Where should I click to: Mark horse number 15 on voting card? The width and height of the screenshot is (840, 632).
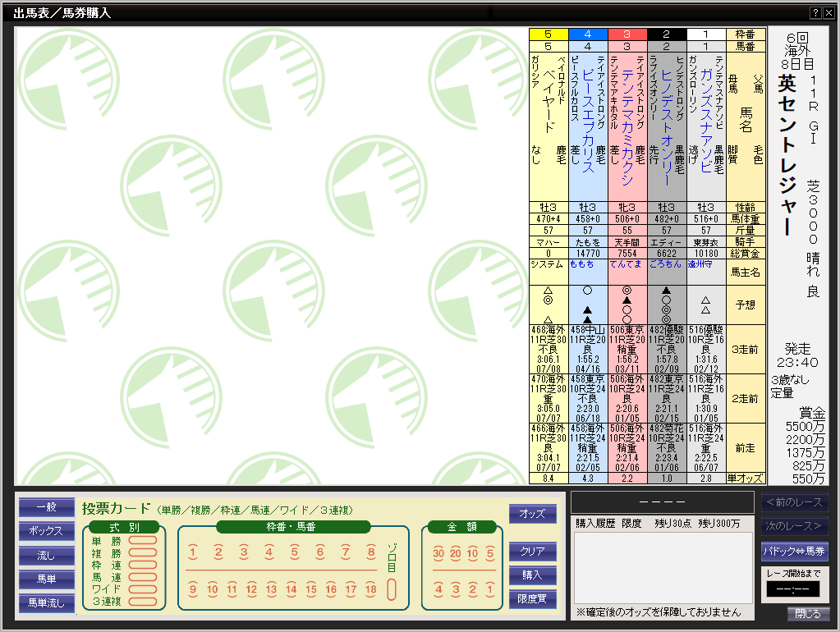311,589
